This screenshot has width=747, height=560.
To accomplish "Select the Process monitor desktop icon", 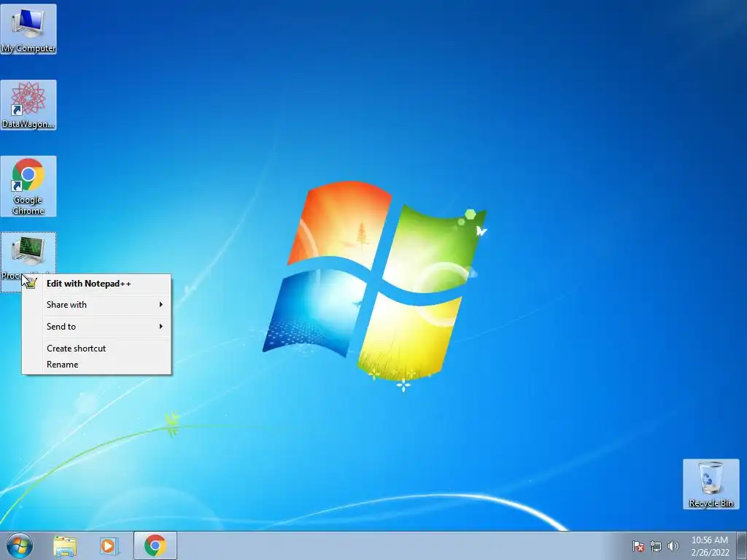I will tap(28, 254).
